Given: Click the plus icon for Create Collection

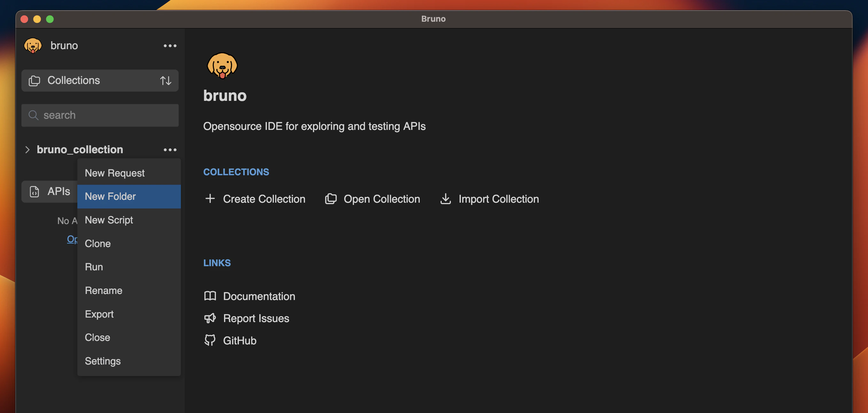Looking at the screenshot, I should coord(210,199).
